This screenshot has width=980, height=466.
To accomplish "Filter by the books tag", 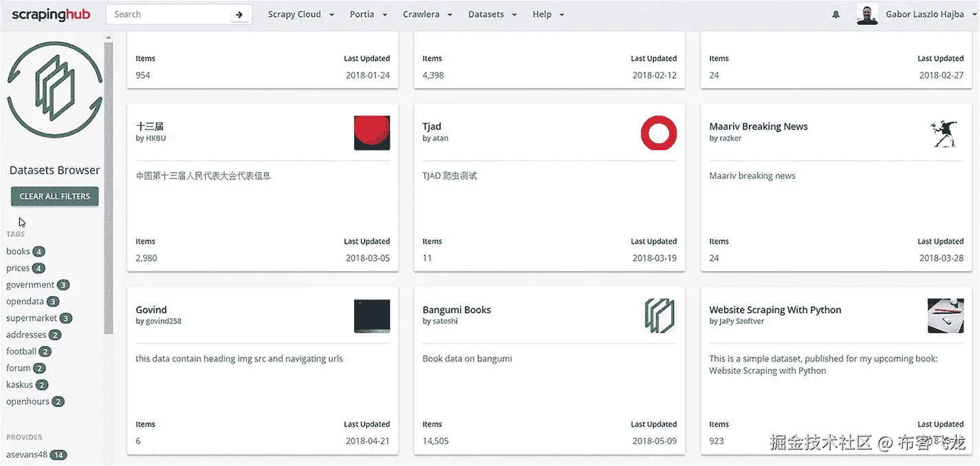I will [25, 251].
